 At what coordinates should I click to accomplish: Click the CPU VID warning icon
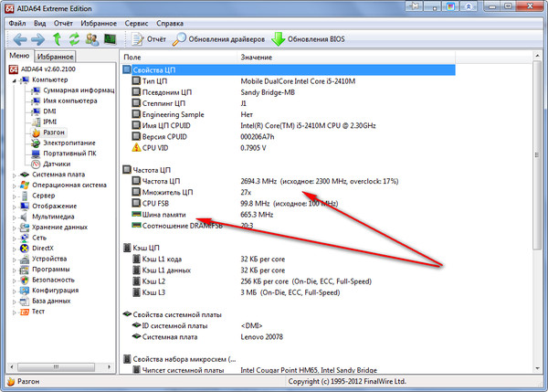coord(136,147)
